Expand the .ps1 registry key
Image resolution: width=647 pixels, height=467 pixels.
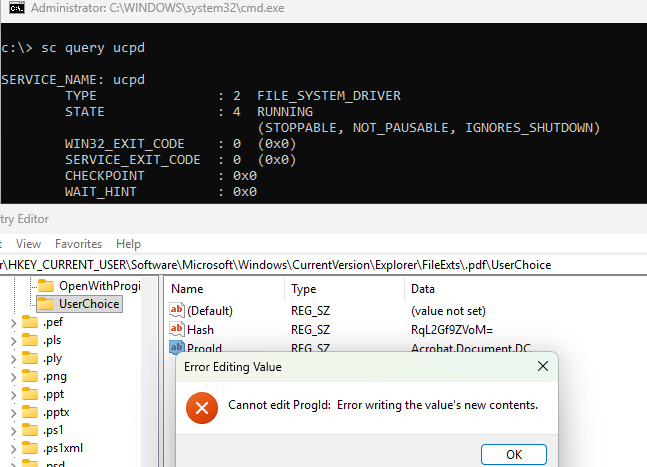coord(14,431)
